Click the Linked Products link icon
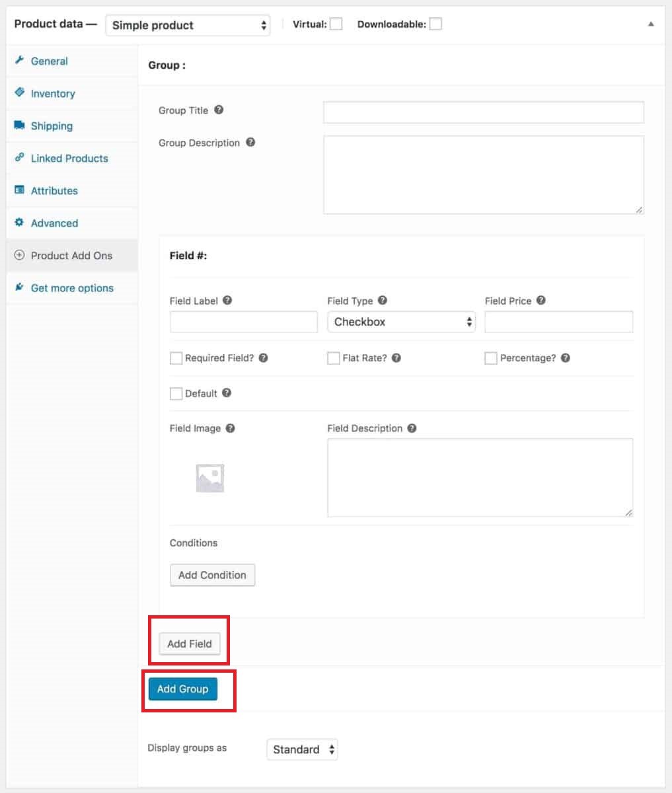The image size is (672, 793). coord(19,157)
